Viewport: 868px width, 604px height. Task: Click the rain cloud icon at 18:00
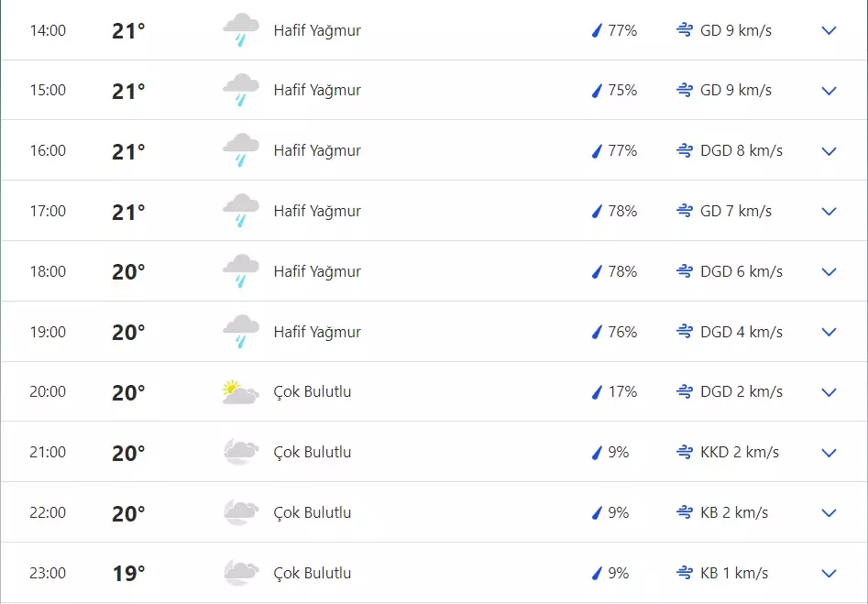pyautogui.click(x=241, y=271)
